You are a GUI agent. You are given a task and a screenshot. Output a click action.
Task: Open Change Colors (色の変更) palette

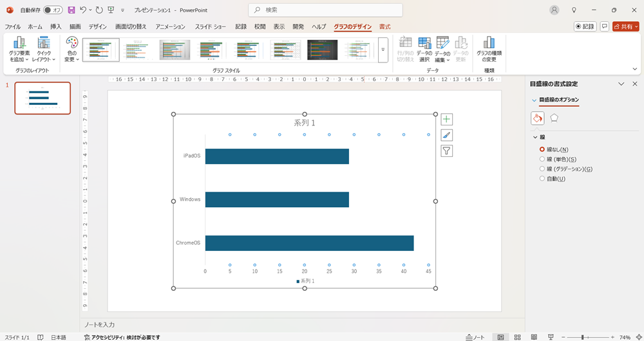point(72,50)
